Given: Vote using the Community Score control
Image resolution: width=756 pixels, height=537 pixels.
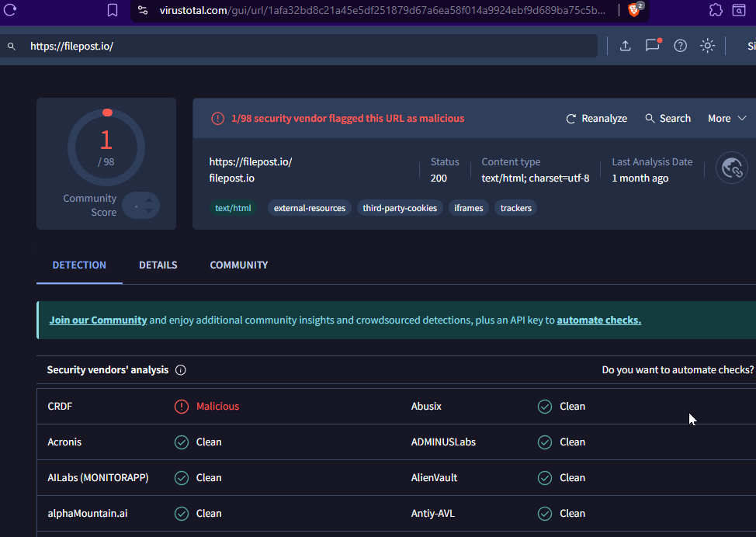Looking at the screenshot, I should (x=141, y=206).
